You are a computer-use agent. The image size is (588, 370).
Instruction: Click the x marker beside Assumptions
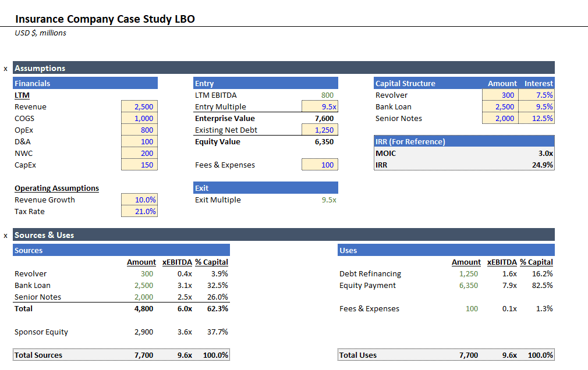6,69
